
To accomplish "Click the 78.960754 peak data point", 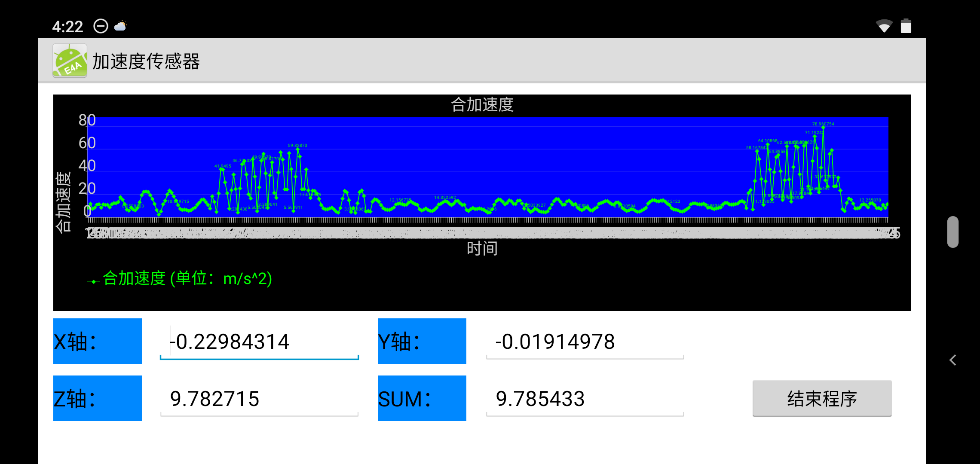I will 823,128.
